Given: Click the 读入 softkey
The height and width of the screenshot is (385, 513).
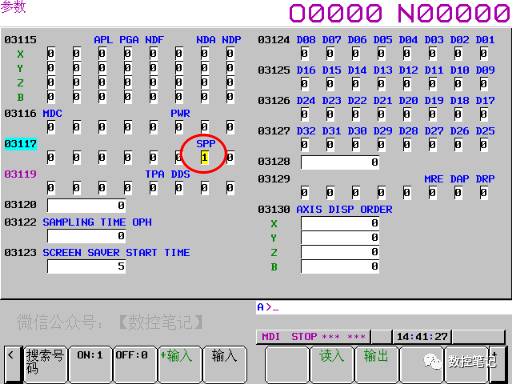Looking at the screenshot, I should pos(331,364).
